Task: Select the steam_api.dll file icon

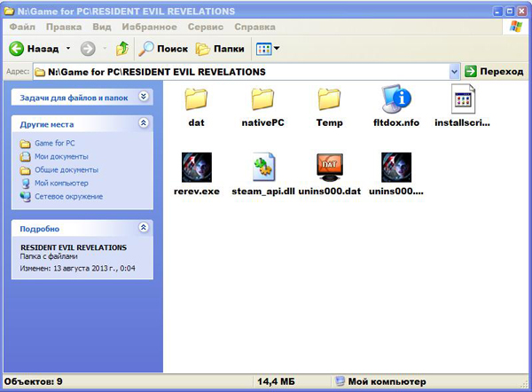Action: click(x=263, y=167)
